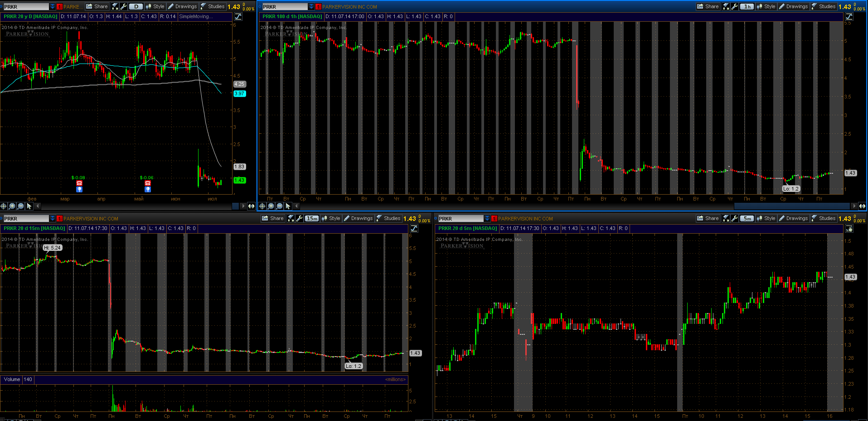Expand symbol dropdown arrow in 1h chart
This screenshot has width=868, height=421.
coord(311,6)
